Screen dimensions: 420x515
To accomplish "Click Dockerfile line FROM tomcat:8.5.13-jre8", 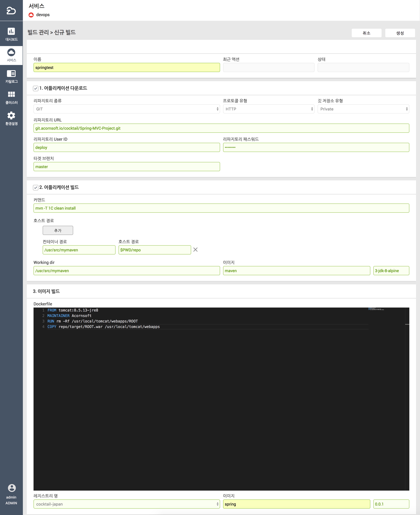I will click(x=73, y=310).
